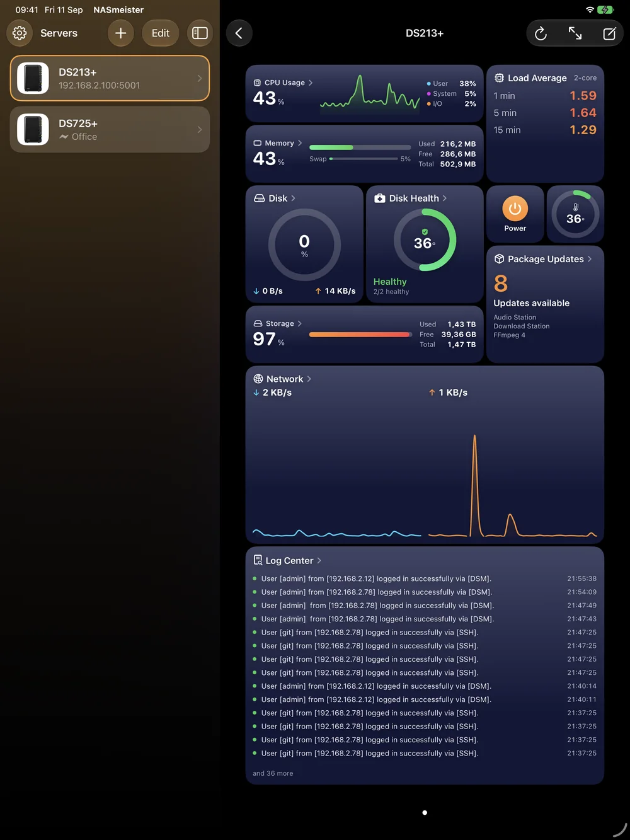Click the Load Average chip icon
Viewport: 630px width, 840px height.
coord(499,78)
